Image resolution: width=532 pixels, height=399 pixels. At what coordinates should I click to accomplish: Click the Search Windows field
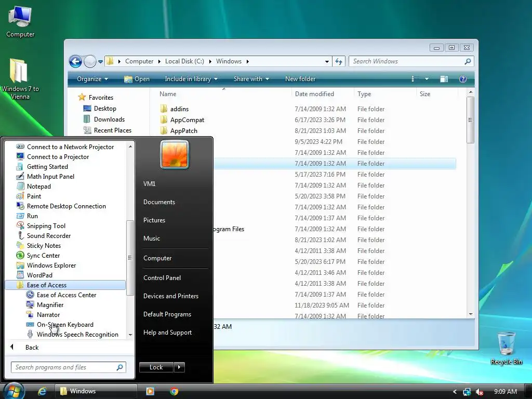411,61
